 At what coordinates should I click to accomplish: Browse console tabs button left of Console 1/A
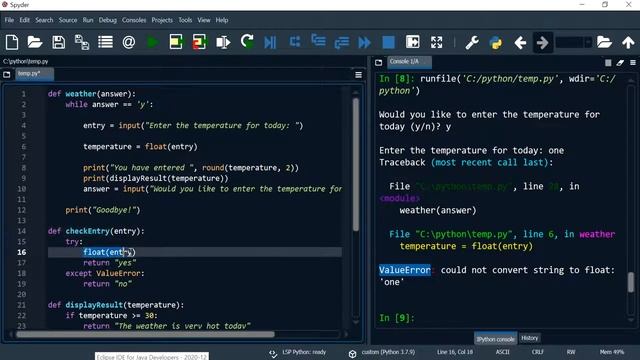(x=379, y=62)
